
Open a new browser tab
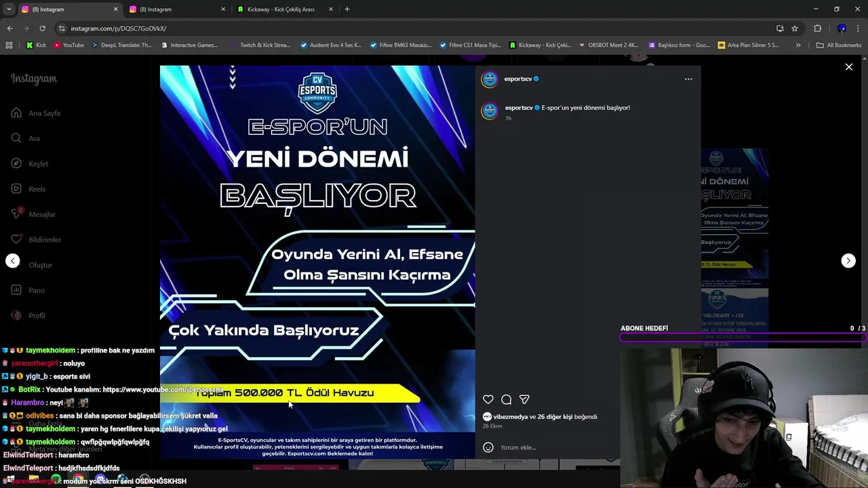[x=347, y=9]
